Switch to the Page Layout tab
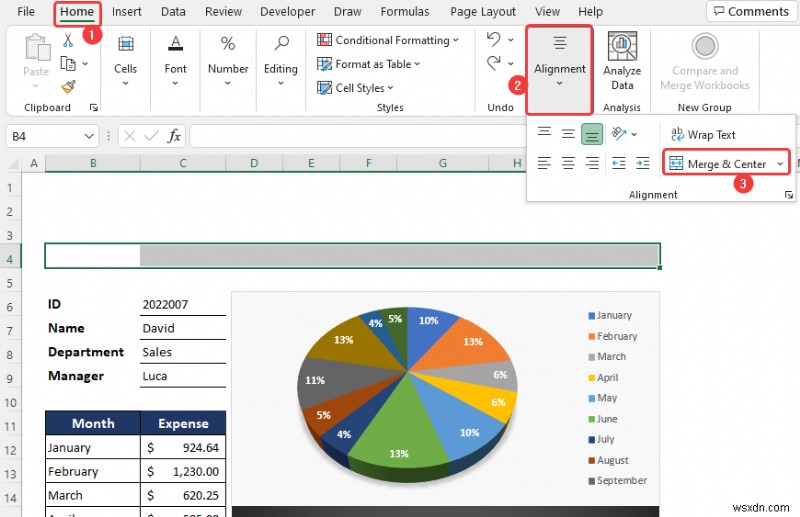800x517 pixels. (x=483, y=11)
